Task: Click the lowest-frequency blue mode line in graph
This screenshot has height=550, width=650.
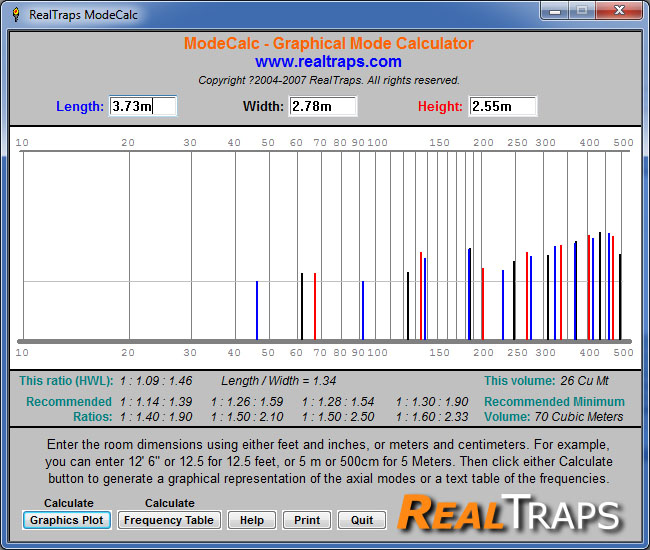Action: pos(257,310)
